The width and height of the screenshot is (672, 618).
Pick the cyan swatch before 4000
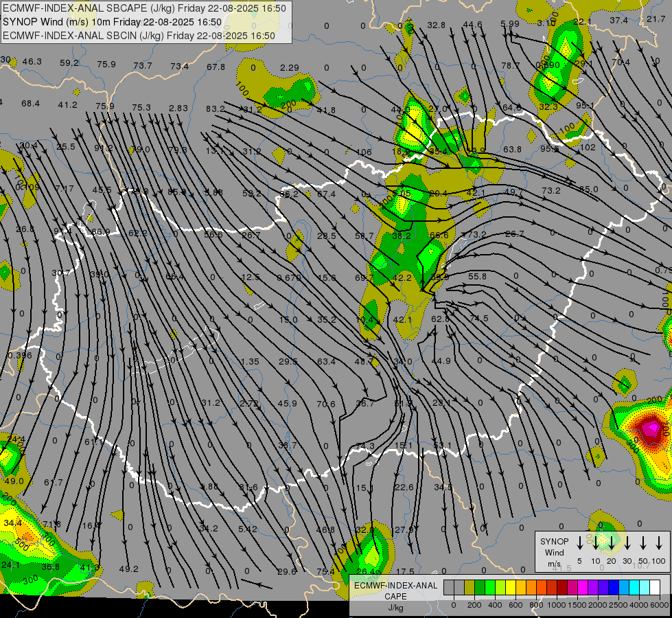click(x=634, y=588)
